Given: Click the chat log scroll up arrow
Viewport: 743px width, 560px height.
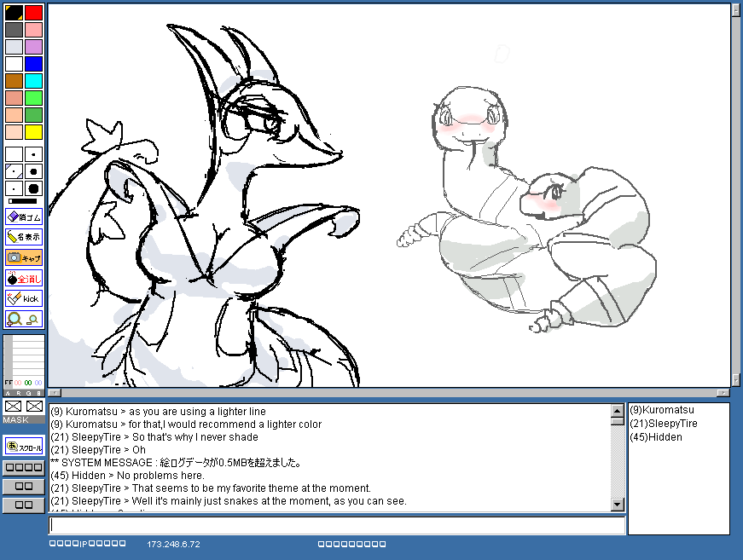Looking at the screenshot, I should click(617, 411).
